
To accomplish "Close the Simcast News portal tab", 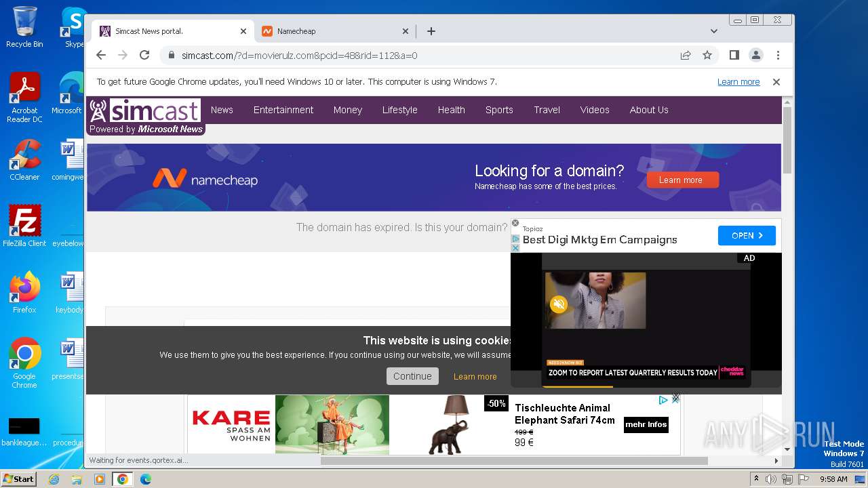I will coord(243,31).
